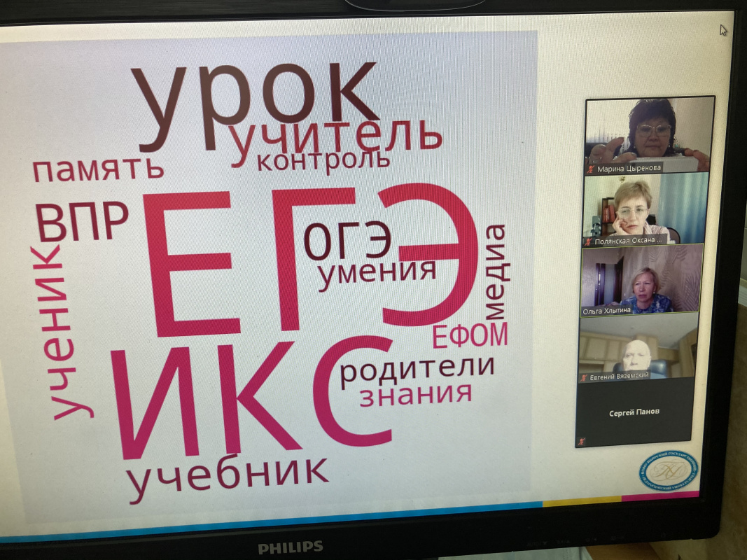Click the Ольга Хлытина name label
The image size is (747, 560).
point(606,309)
